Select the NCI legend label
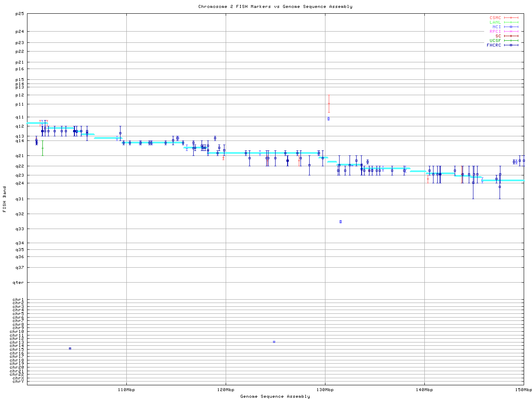Image resolution: width=532 pixels, height=399 pixels. click(x=497, y=27)
